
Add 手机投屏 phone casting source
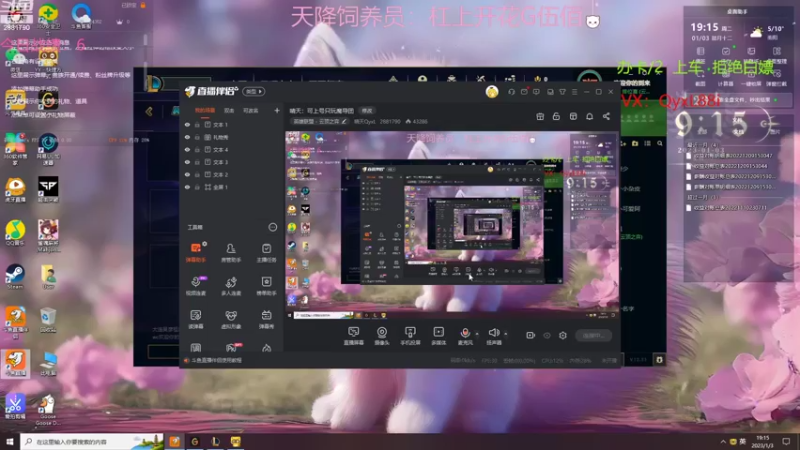click(410, 336)
